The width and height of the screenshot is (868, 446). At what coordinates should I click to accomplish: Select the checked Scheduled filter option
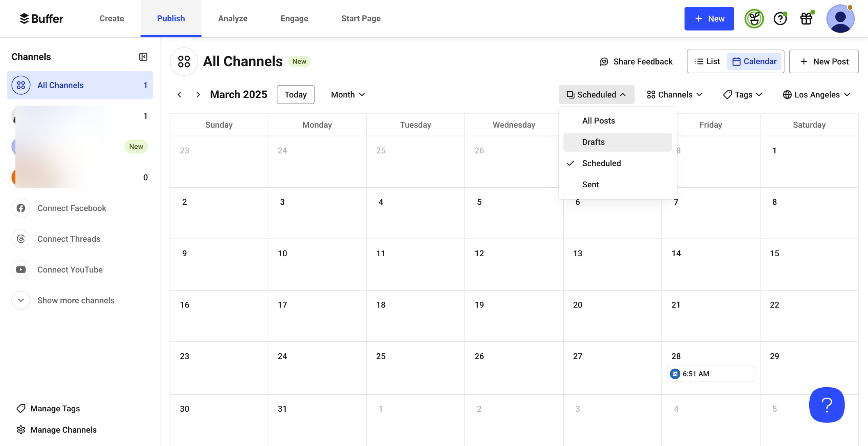601,163
